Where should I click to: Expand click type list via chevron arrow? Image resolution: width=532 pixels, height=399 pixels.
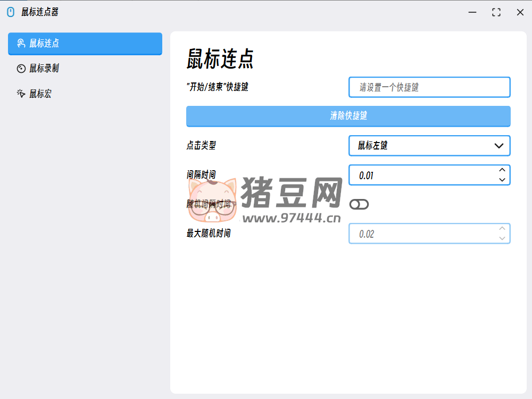(499, 145)
